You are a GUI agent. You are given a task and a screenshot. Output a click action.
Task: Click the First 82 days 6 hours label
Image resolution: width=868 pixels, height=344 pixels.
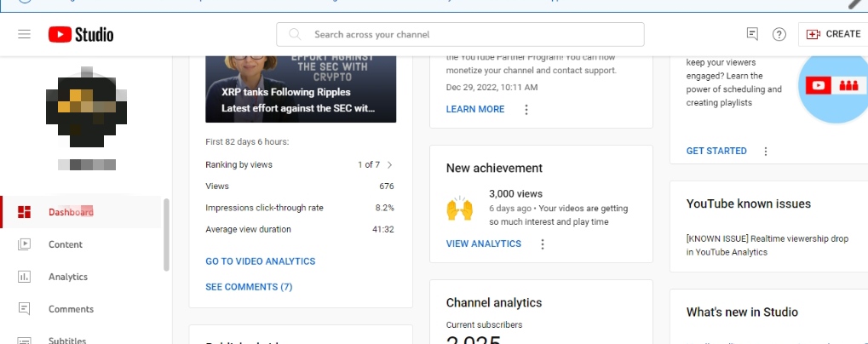coord(247,142)
